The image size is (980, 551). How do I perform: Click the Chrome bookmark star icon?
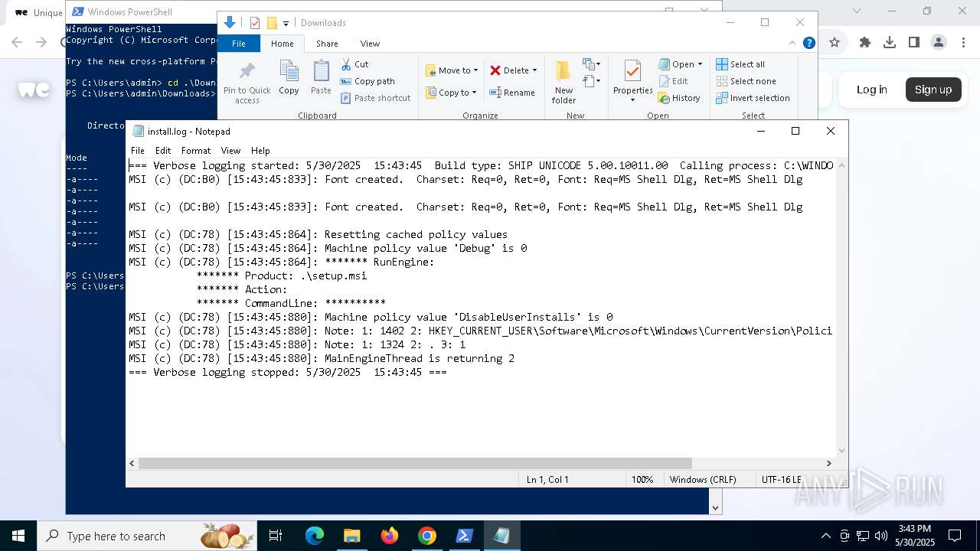pyautogui.click(x=835, y=43)
